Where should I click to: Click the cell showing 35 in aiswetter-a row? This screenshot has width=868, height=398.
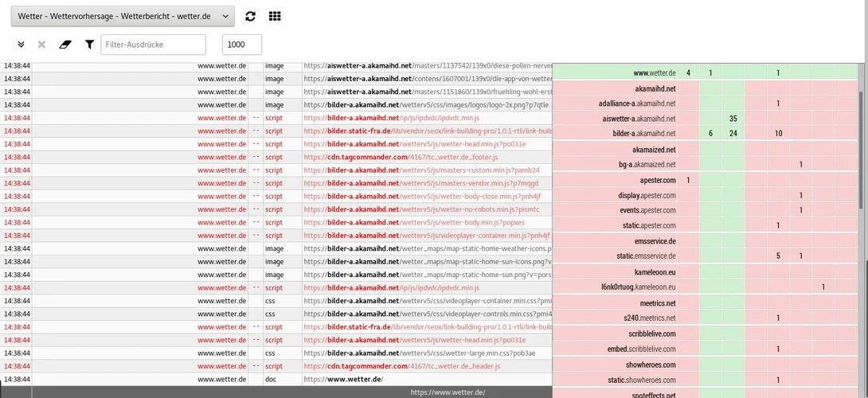733,119
